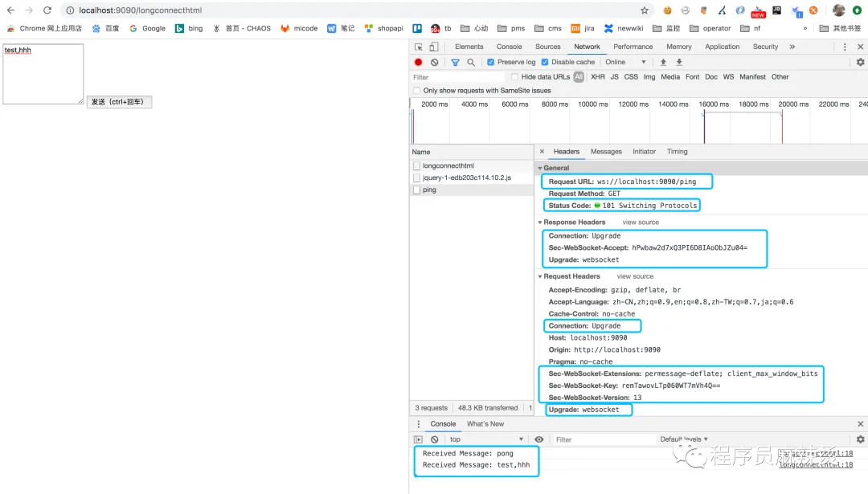Clear the network log
The image size is (868, 494).
pyautogui.click(x=435, y=63)
